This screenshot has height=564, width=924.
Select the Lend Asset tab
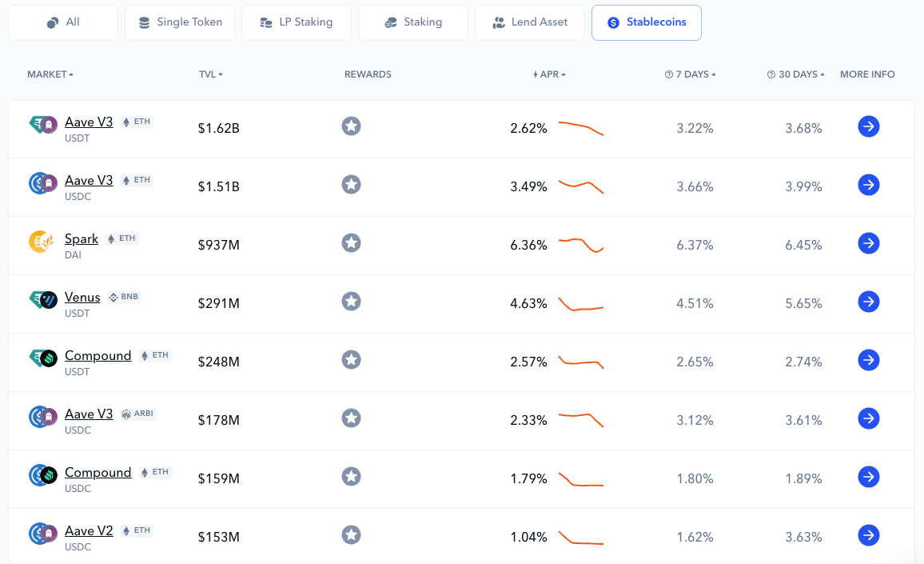pyautogui.click(x=530, y=22)
